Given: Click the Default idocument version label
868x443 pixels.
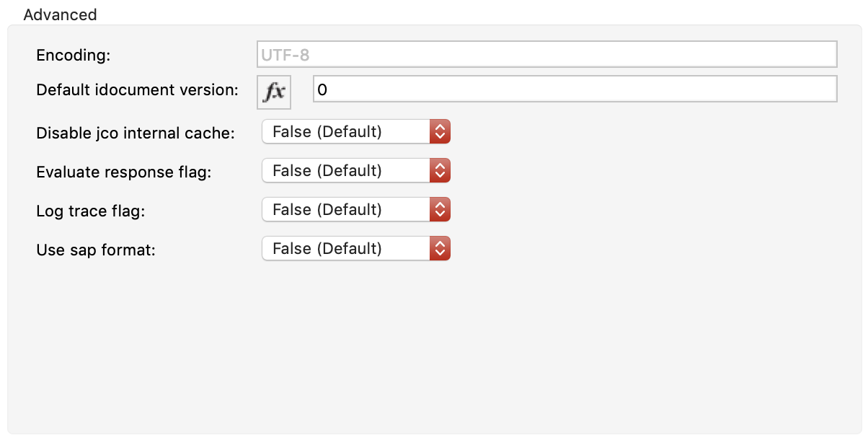Looking at the screenshot, I should coord(137,89).
